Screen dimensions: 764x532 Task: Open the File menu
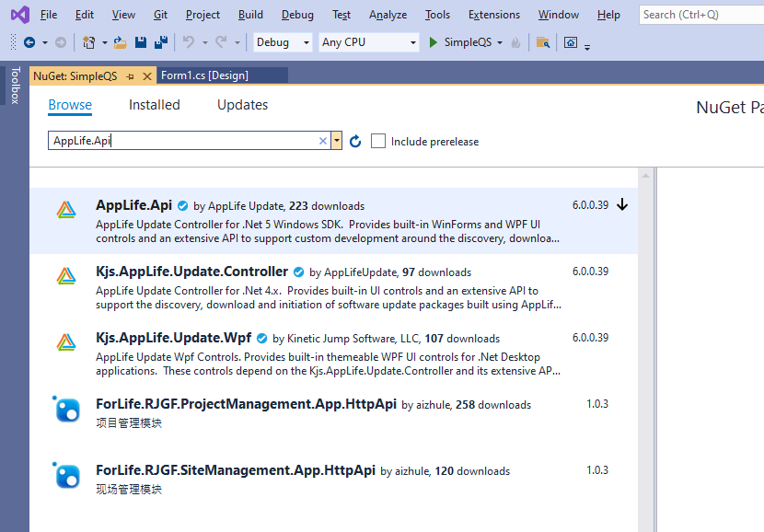49,15
